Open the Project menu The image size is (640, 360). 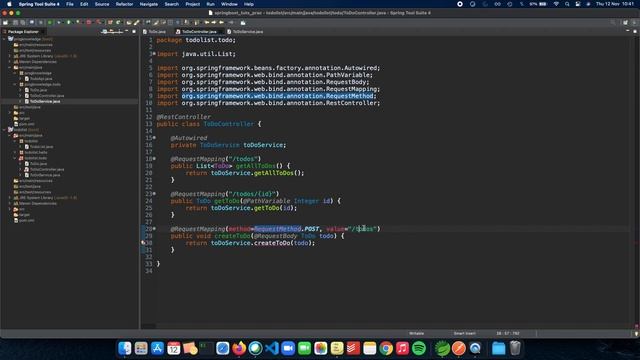193,4
